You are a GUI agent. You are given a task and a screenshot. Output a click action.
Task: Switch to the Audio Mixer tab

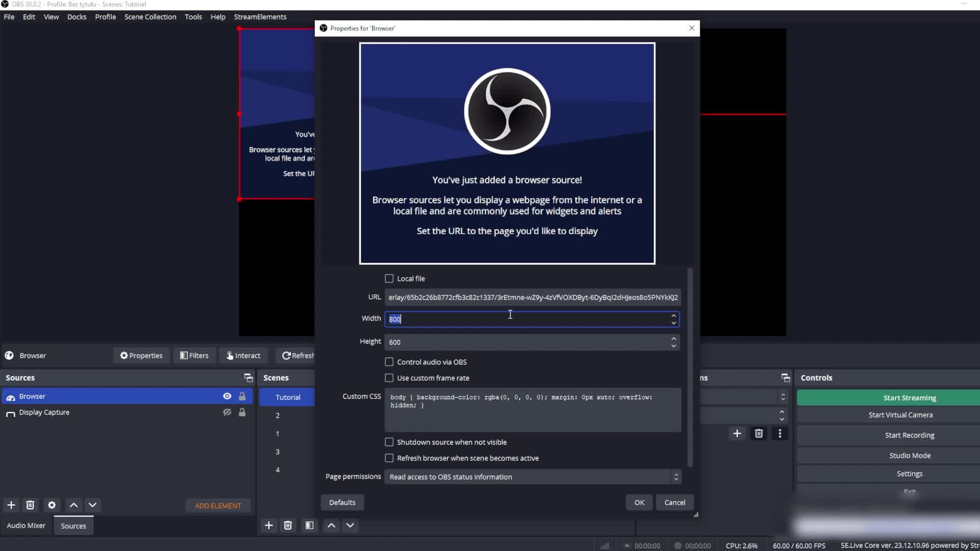pyautogui.click(x=26, y=525)
